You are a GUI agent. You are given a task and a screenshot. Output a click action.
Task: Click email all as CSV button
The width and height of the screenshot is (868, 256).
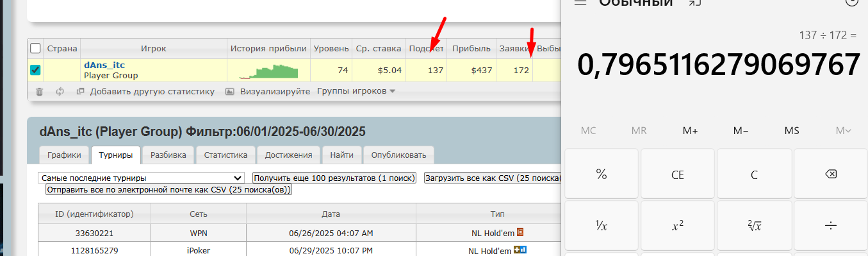pyautogui.click(x=168, y=190)
